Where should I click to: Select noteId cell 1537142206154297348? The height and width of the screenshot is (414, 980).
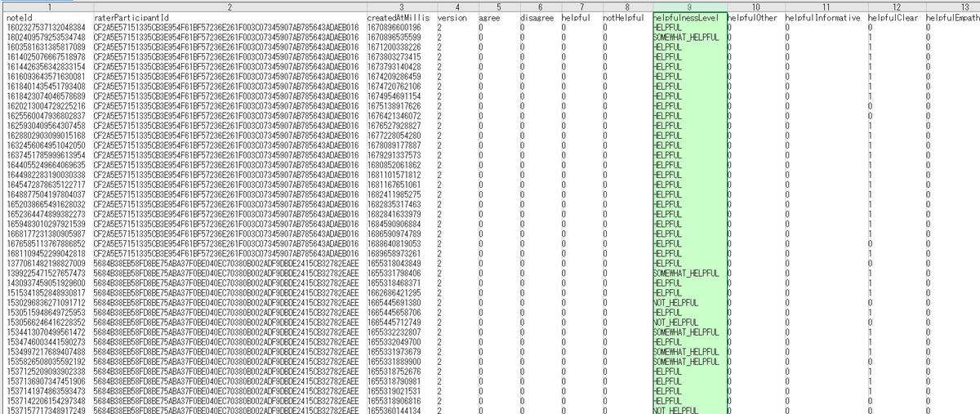click(47, 400)
